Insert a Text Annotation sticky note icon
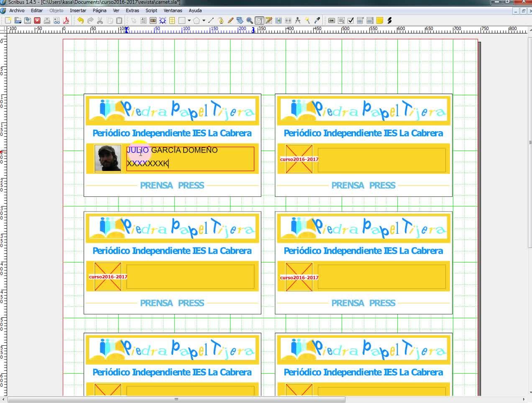This screenshot has width=532, height=403. point(380,20)
